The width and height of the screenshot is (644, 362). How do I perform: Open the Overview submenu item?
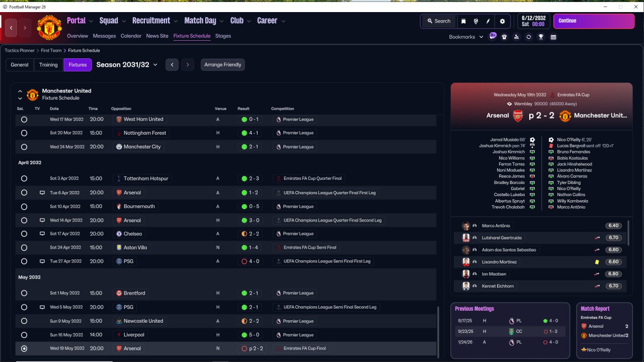77,36
